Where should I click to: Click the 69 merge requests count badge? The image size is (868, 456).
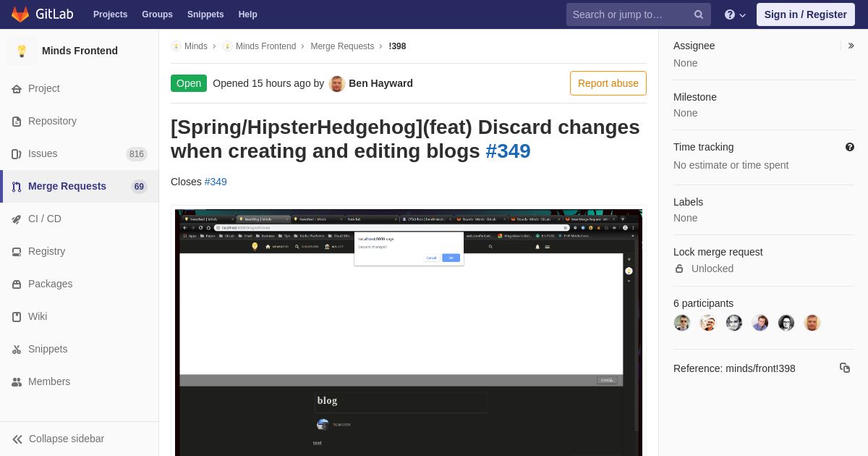[x=139, y=186]
